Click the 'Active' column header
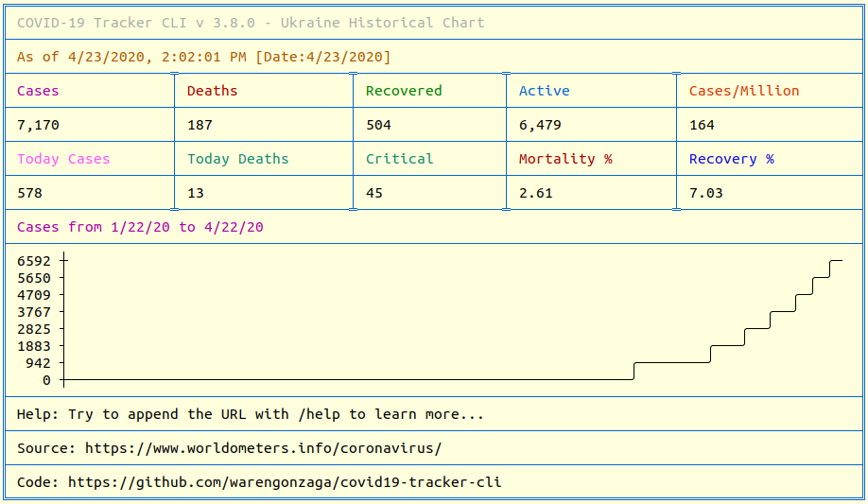This screenshot has height=504, width=868. click(x=545, y=91)
